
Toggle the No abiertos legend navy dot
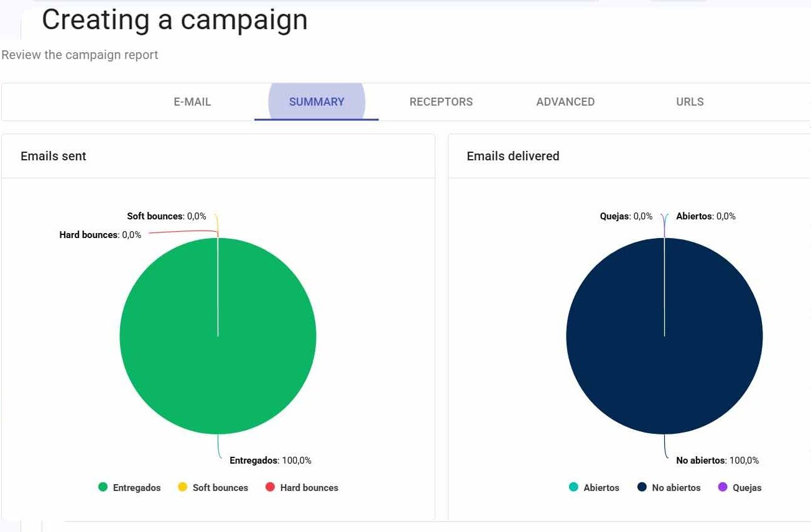pos(642,487)
